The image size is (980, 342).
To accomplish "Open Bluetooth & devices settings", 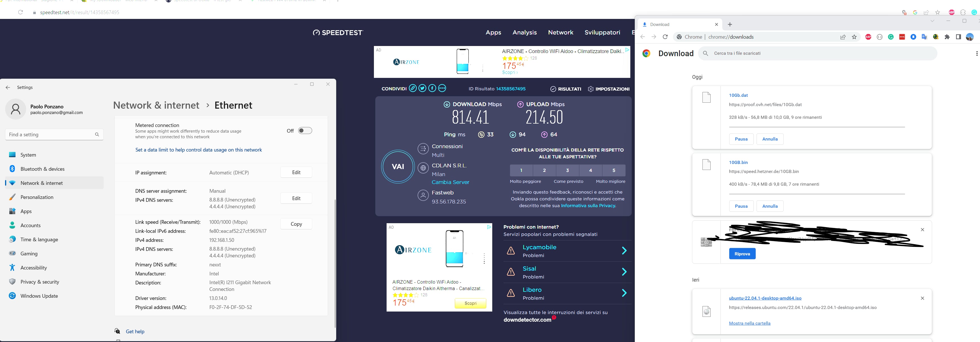I will pyautogui.click(x=54, y=169).
